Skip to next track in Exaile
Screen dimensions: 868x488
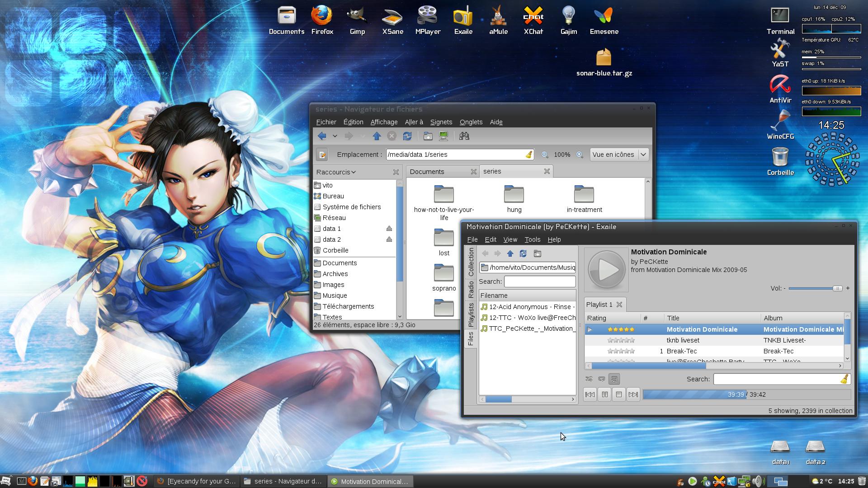point(633,394)
